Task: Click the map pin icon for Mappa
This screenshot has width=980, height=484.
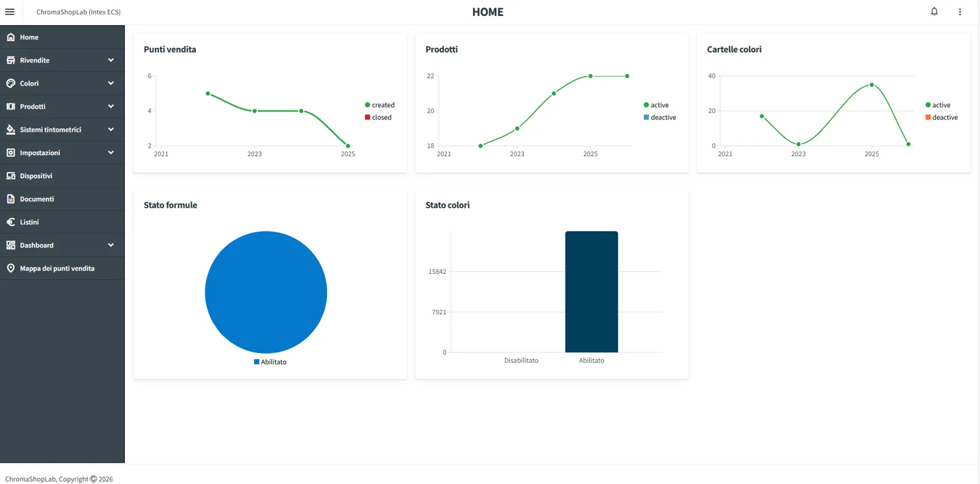Action: (10, 268)
